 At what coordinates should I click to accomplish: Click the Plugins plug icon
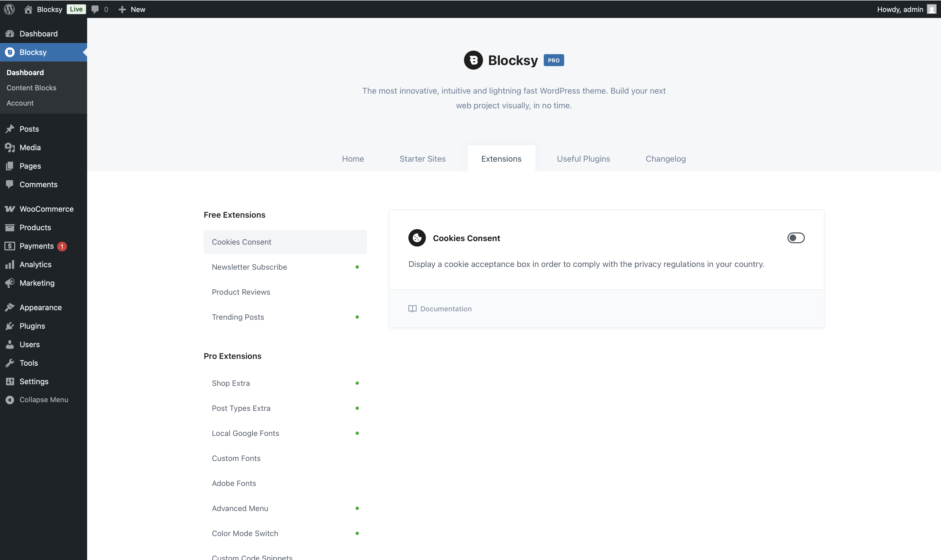(x=10, y=326)
